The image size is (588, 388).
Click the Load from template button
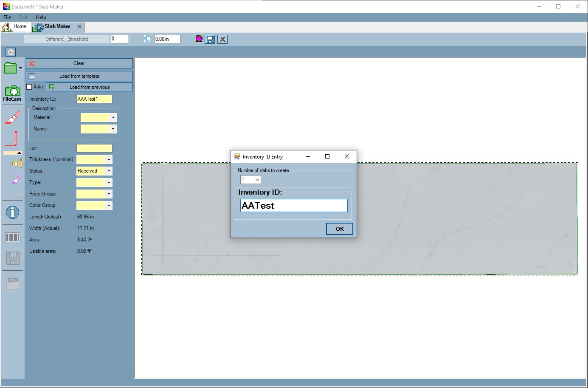click(x=79, y=76)
